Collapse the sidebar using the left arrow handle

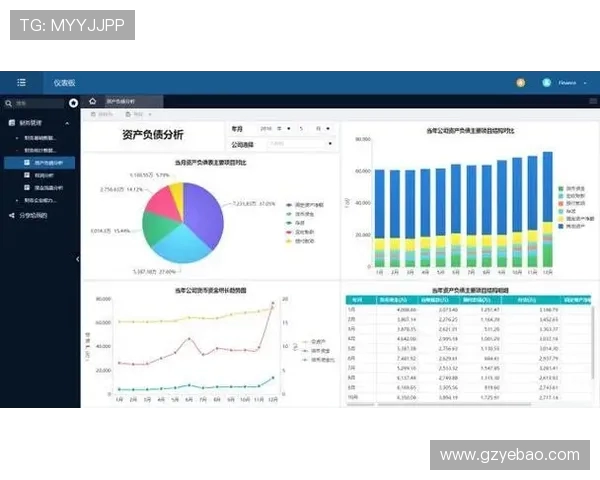(78, 259)
